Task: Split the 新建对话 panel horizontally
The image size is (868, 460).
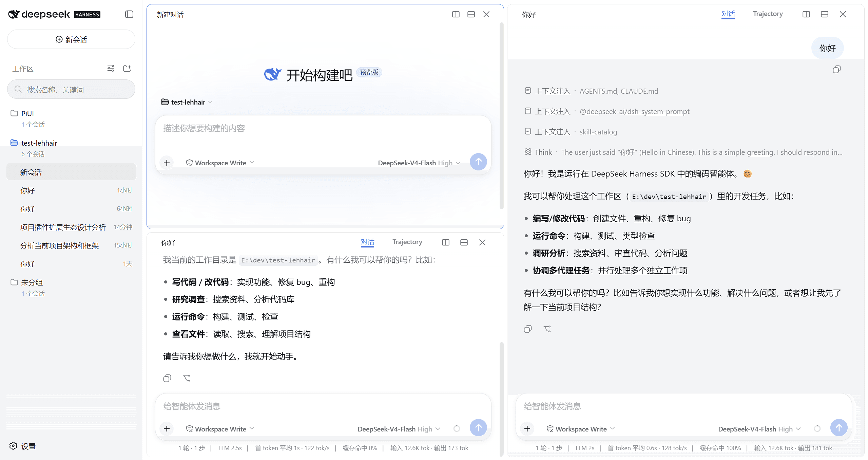Action: pyautogui.click(x=471, y=14)
